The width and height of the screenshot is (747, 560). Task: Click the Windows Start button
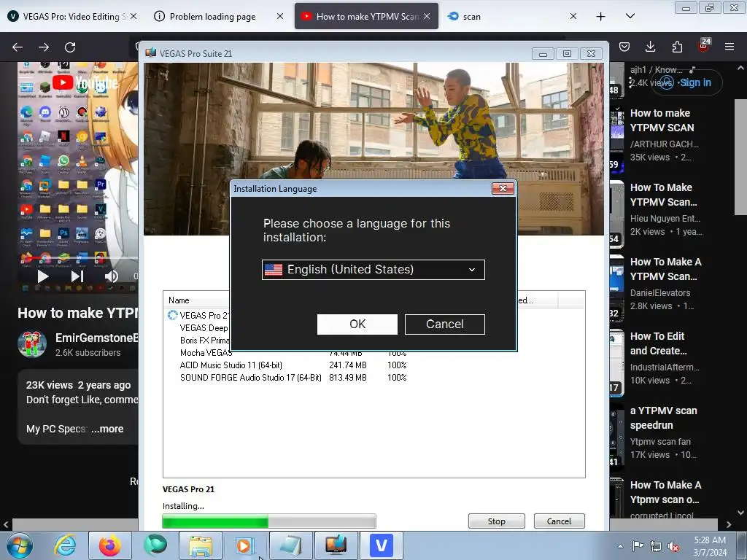pos(20,545)
